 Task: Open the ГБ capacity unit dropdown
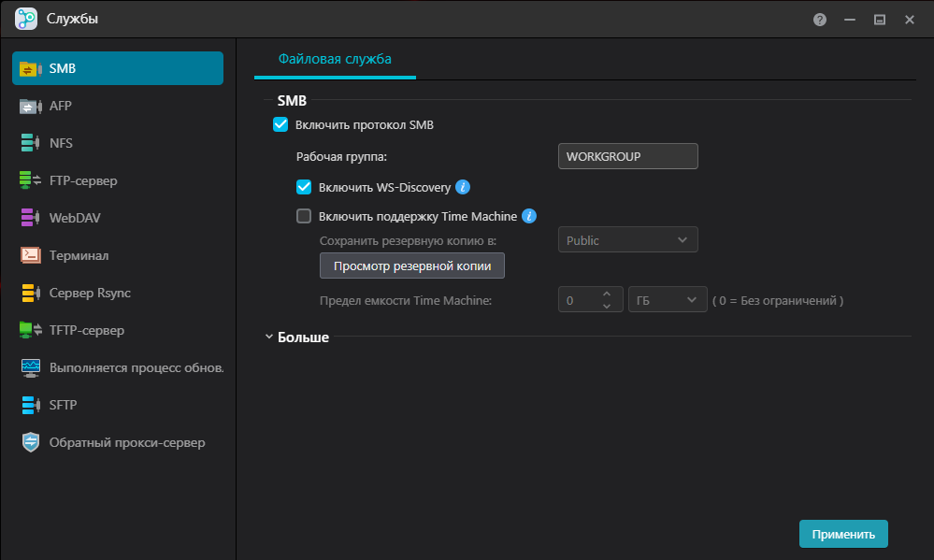coord(667,300)
